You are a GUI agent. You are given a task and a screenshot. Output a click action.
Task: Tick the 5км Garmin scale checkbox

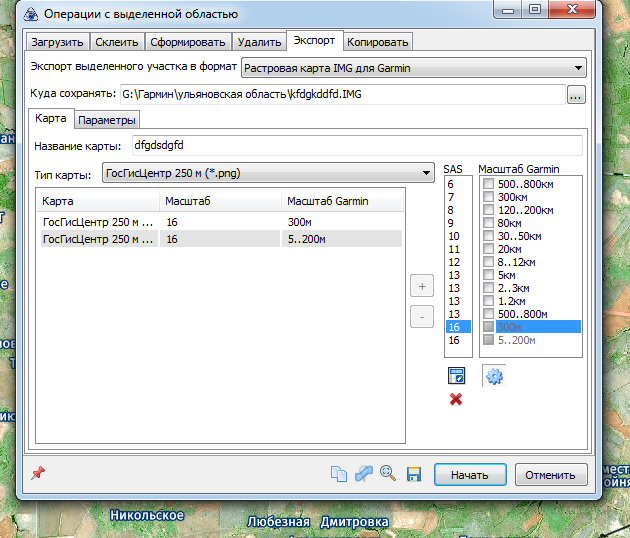point(488,275)
